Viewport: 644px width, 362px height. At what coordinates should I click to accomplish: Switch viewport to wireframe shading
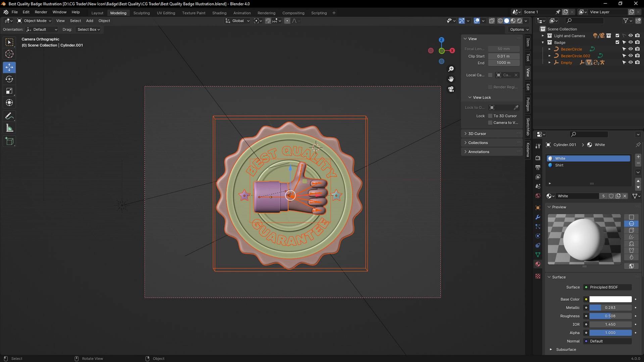pyautogui.click(x=500, y=21)
